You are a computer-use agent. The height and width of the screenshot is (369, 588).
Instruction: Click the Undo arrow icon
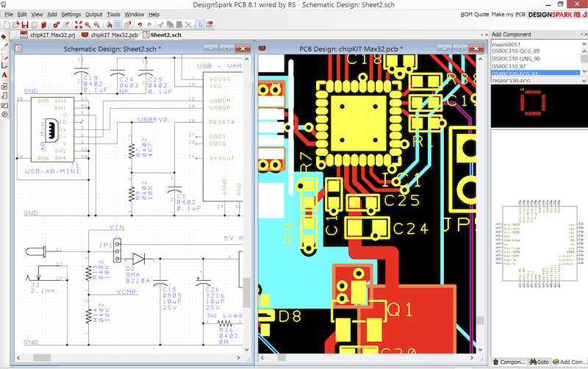pyautogui.click(x=139, y=24)
